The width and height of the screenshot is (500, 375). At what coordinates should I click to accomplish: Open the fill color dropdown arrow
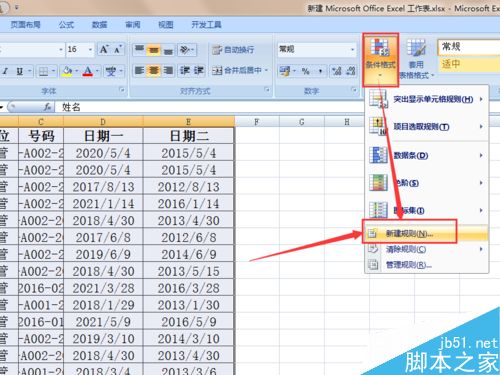[77, 71]
